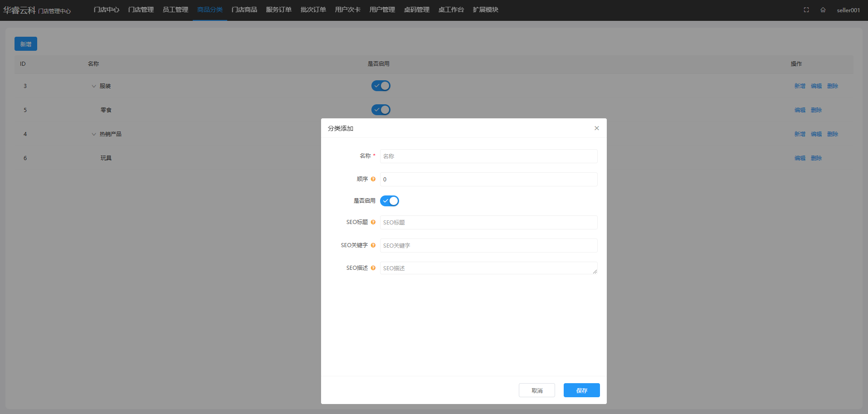Toggle 是否启用 switch in the dialog
The width and height of the screenshot is (868, 414).
[390, 201]
